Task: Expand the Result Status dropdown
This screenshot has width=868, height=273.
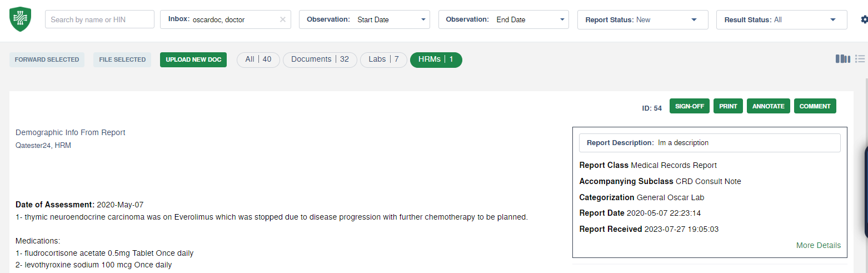Action: tap(781, 19)
